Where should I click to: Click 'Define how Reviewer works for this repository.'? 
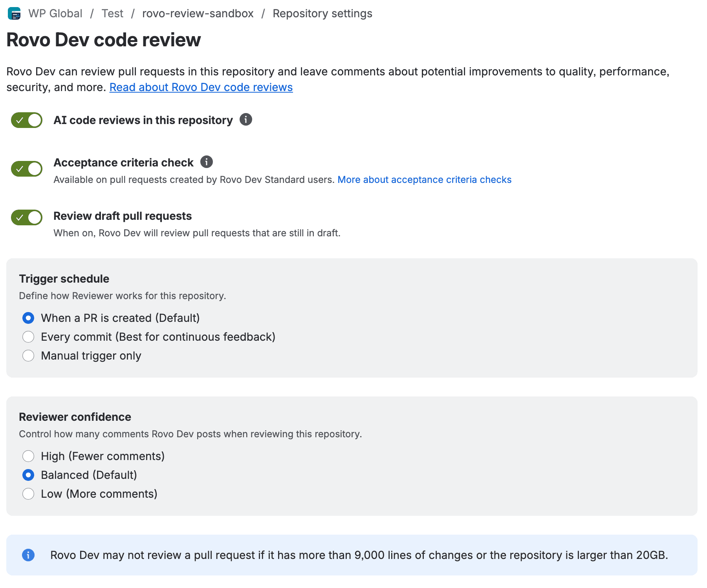[123, 296]
